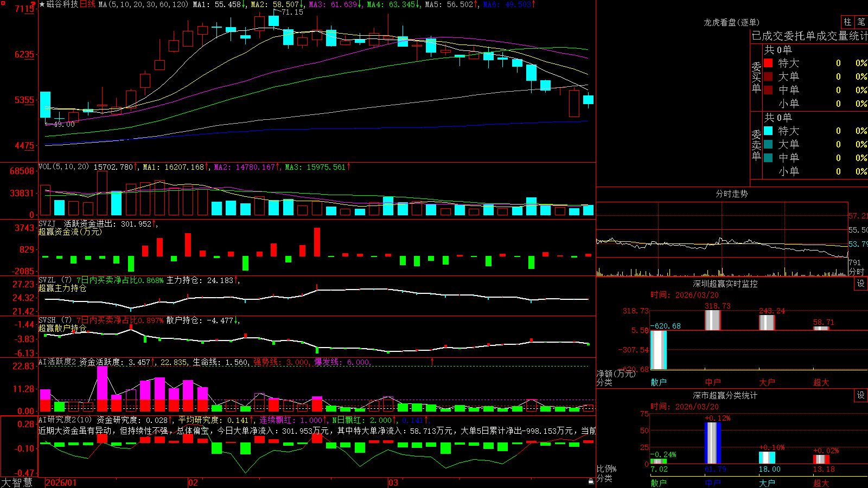Click the 大智慧 logo at bottom-left
The image size is (868, 488).
[x=17, y=483]
